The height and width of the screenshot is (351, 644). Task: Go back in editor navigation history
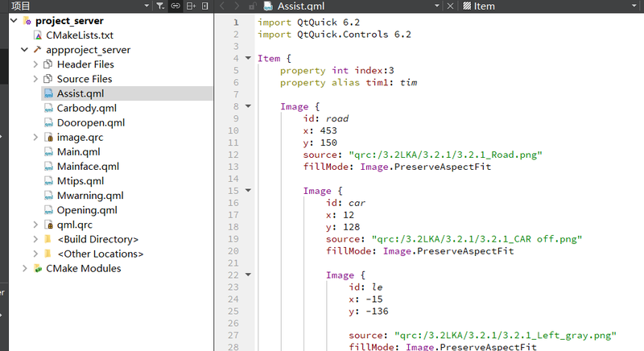click(x=222, y=6)
